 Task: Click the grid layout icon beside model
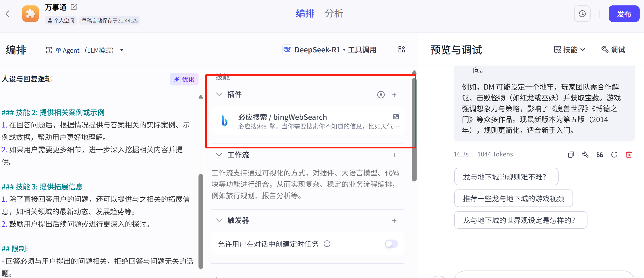point(401,50)
